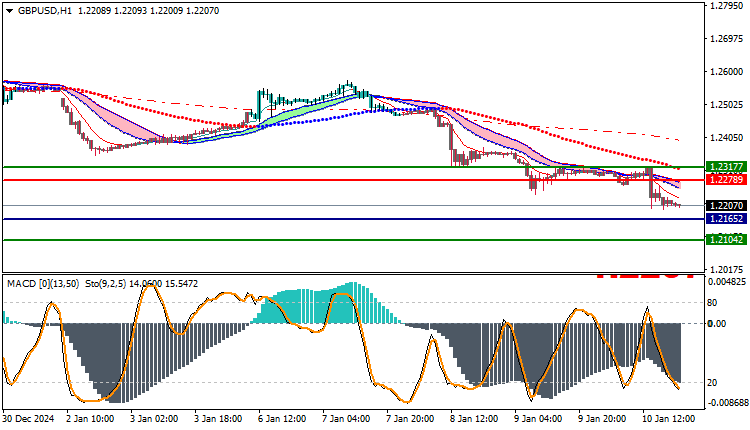Screen dimensions: 750x430
Task: Click the 7 Jan 20:00 time label
Action: 410,419
